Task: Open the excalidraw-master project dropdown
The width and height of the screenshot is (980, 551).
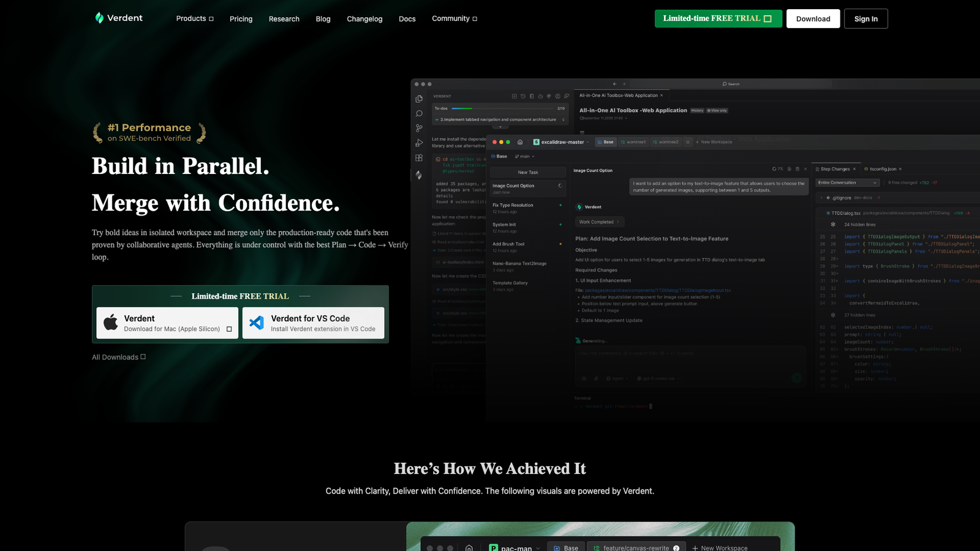Action: click(x=561, y=142)
